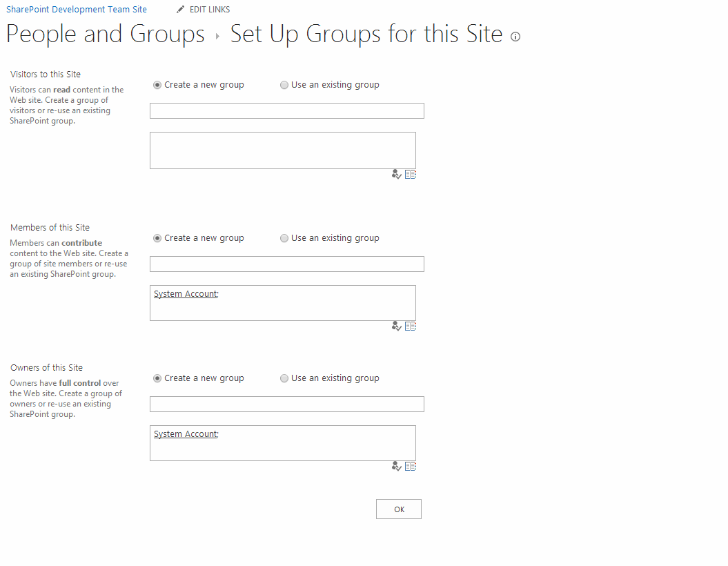Click Check Names under Owners of this Site
This screenshot has width=728, height=566.
[396, 466]
